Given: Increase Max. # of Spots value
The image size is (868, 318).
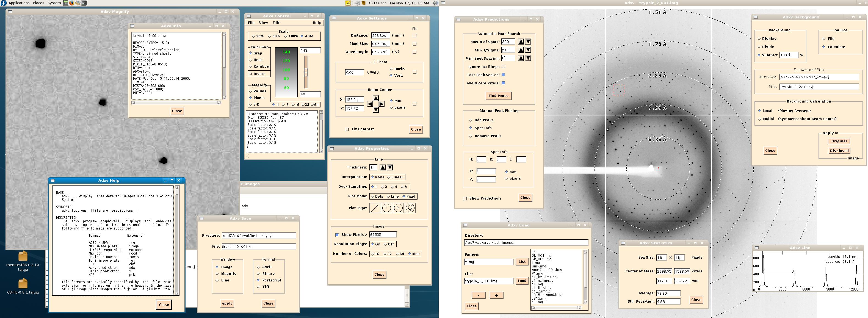Looking at the screenshot, I should (521, 42).
